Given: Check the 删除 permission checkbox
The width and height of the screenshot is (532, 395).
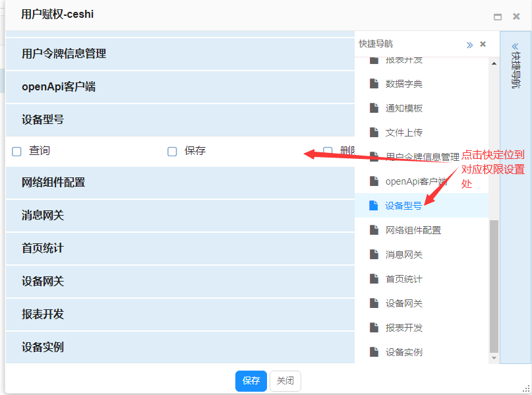Looking at the screenshot, I should tap(328, 152).
